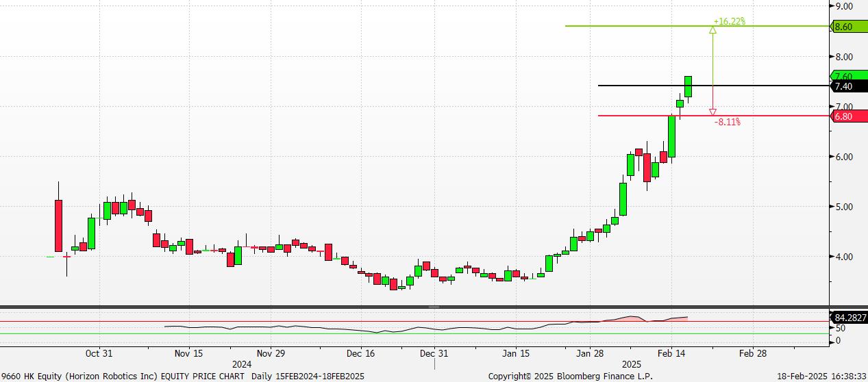868x382 pixels.
Task: Click the 9.00 axis price label
Action: (x=843, y=6)
